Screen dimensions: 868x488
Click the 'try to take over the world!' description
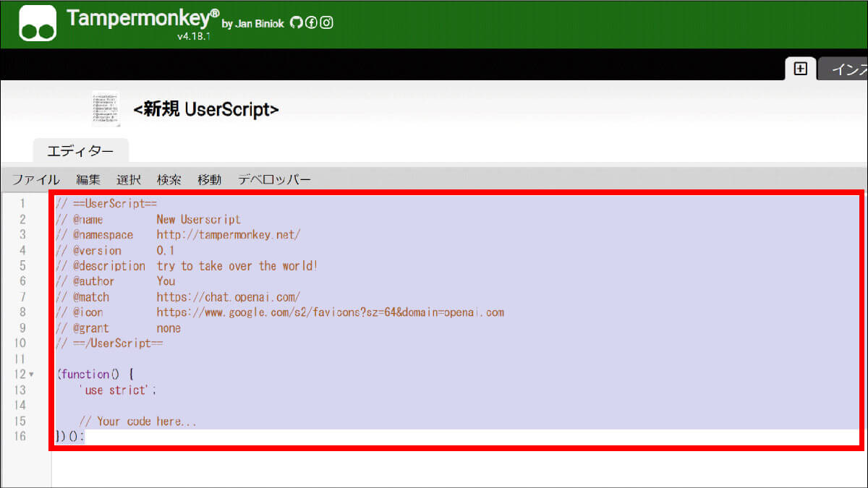coord(237,265)
